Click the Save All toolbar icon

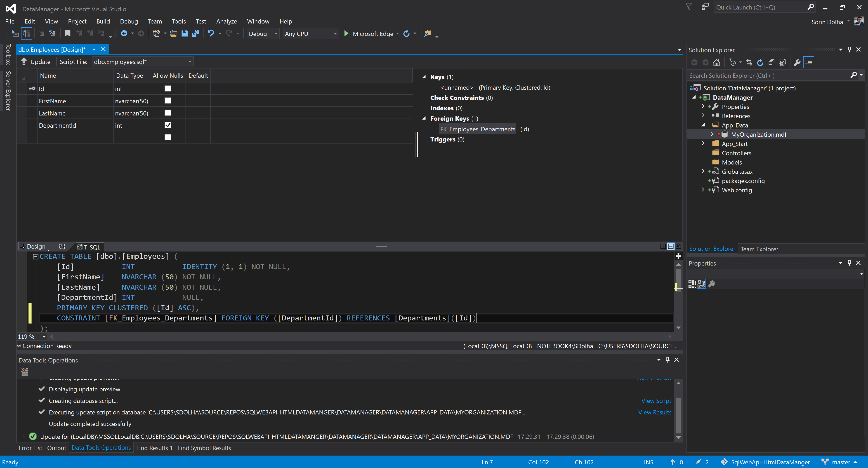click(196, 33)
